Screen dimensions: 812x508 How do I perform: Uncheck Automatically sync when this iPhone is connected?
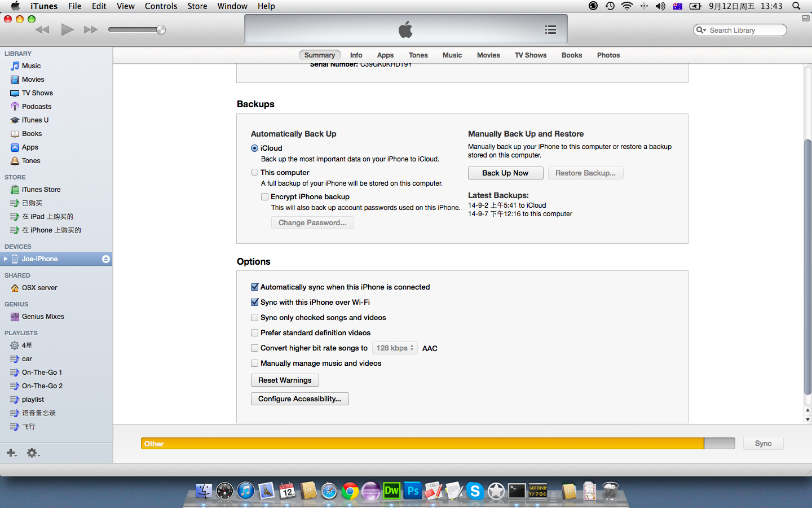tap(255, 287)
